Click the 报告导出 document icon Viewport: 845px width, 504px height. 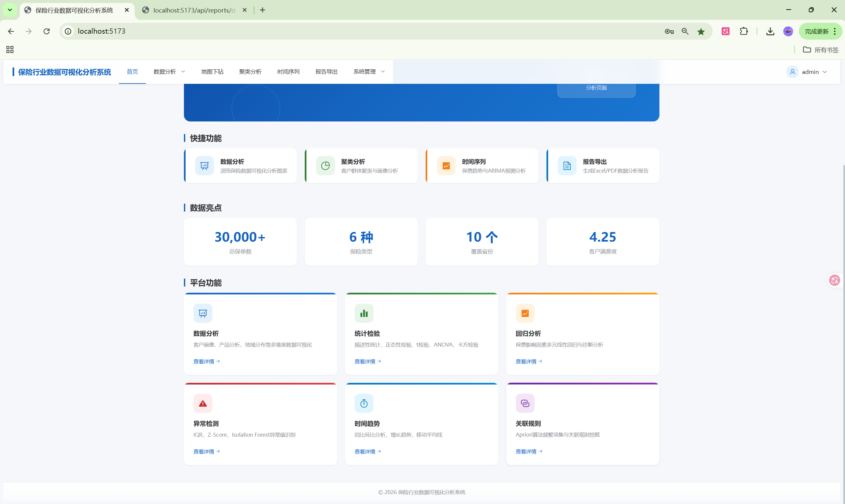click(567, 166)
